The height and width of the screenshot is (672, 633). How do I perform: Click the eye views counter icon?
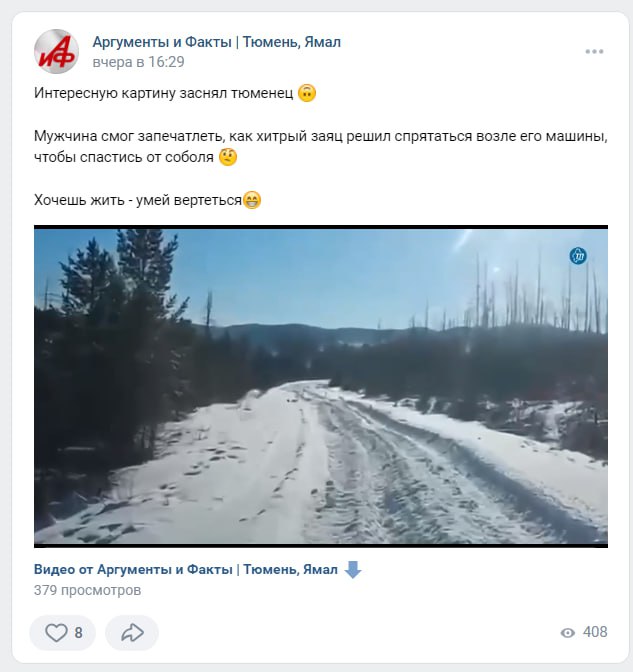pyautogui.click(x=568, y=633)
